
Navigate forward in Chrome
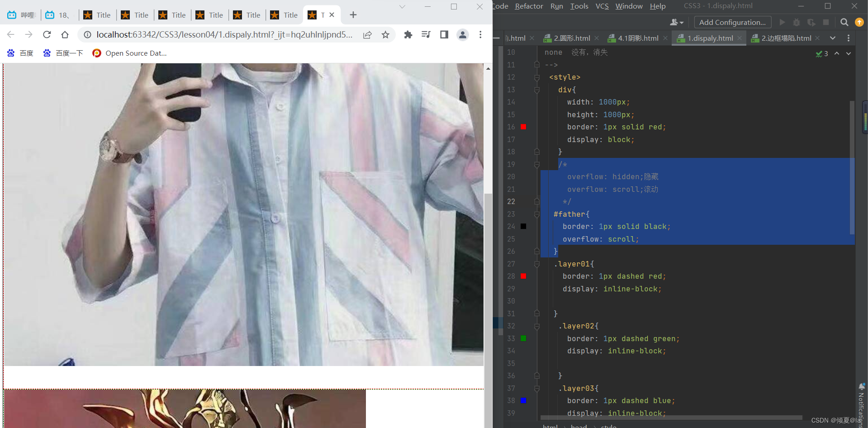point(29,35)
